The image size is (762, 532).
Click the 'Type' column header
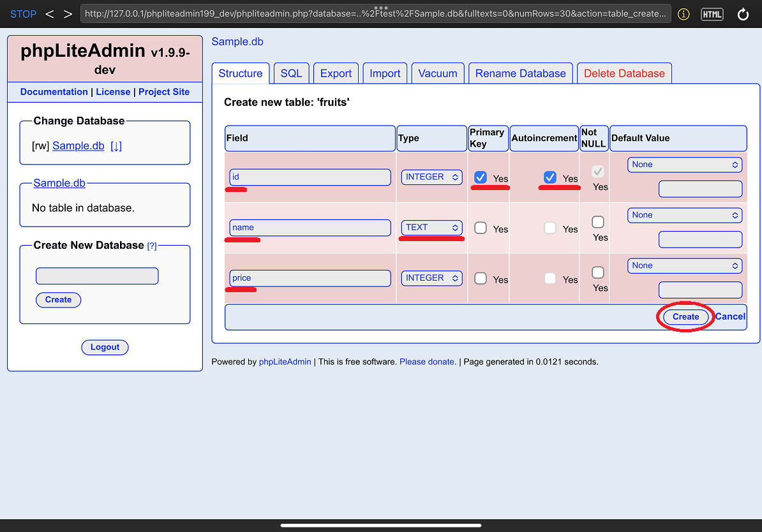point(431,138)
